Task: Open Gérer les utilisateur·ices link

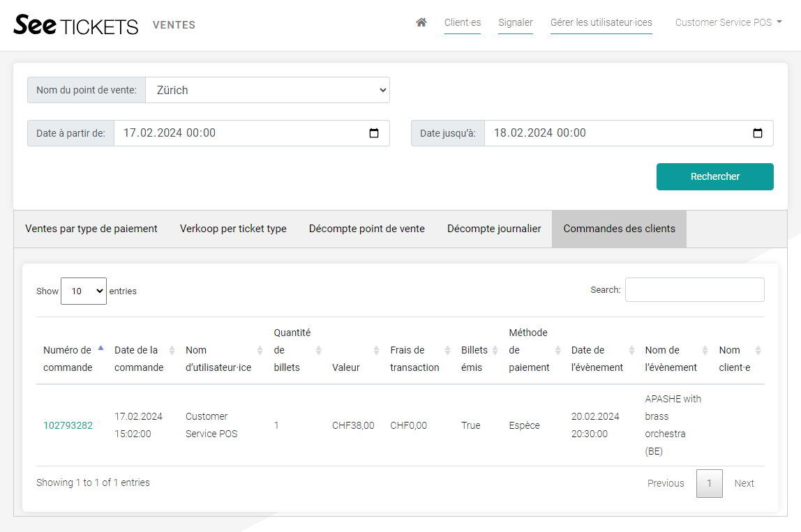Action: coord(601,22)
